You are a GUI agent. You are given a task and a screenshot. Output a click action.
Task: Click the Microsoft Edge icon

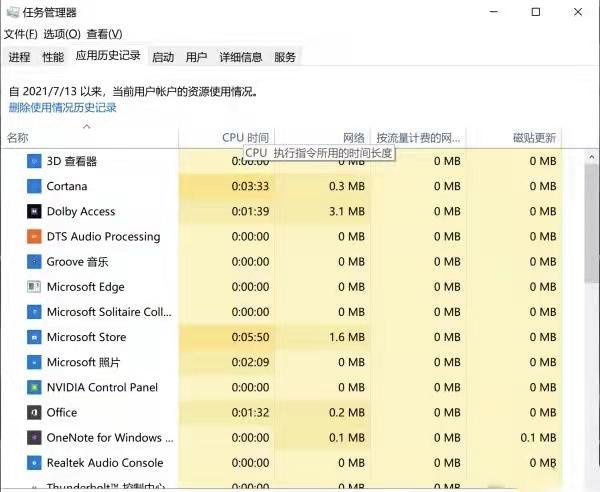34,287
